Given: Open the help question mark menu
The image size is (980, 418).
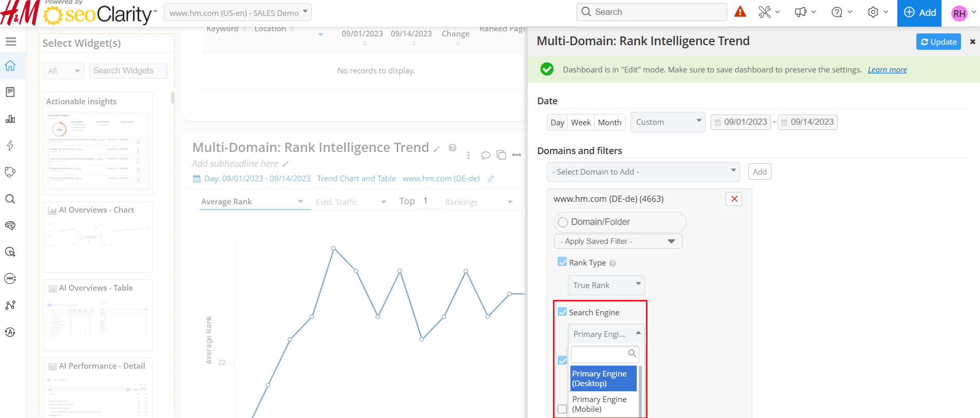Looking at the screenshot, I should tap(837, 12).
